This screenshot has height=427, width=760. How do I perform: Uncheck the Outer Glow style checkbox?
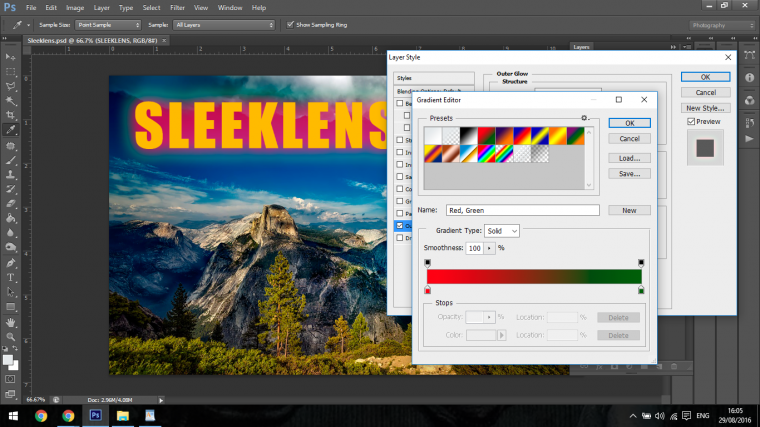click(399, 225)
